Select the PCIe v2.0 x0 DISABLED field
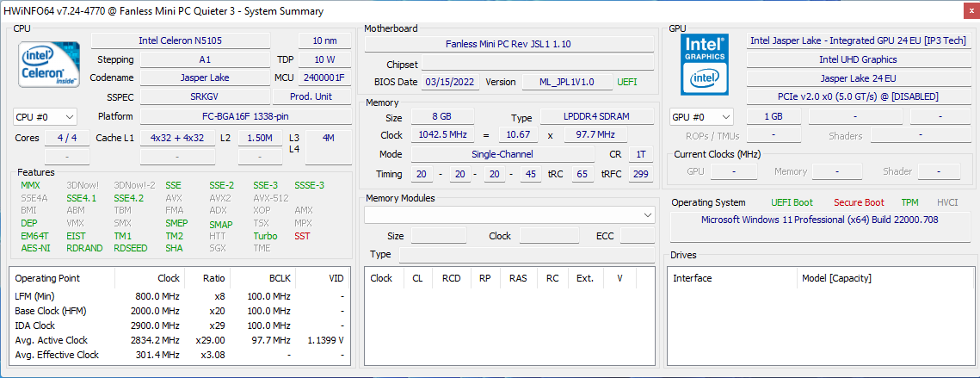Image resolution: width=980 pixels, height=378 pixels. tap(858, 97)
